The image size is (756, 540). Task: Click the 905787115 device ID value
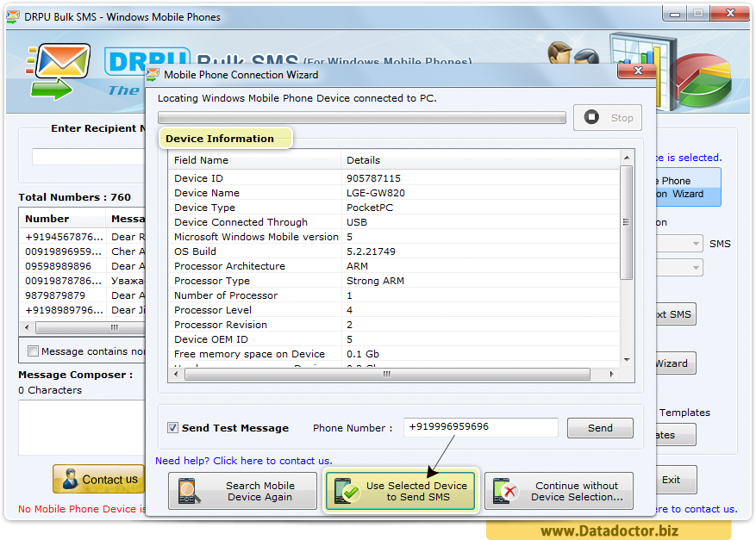[373, 178]
